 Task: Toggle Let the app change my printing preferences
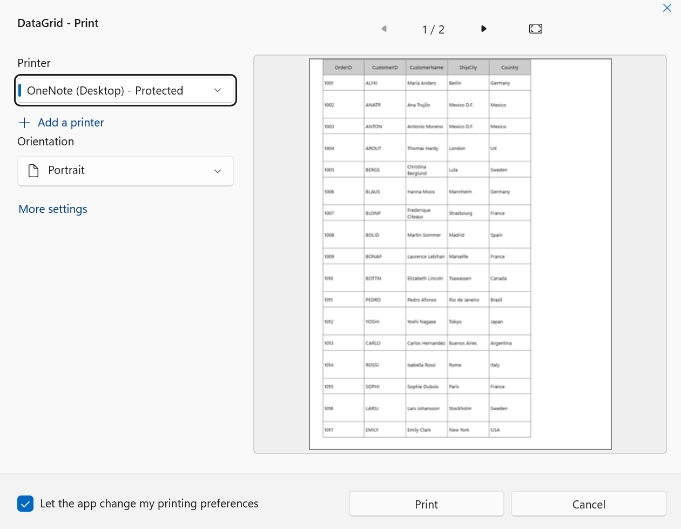tap(25, 504)
